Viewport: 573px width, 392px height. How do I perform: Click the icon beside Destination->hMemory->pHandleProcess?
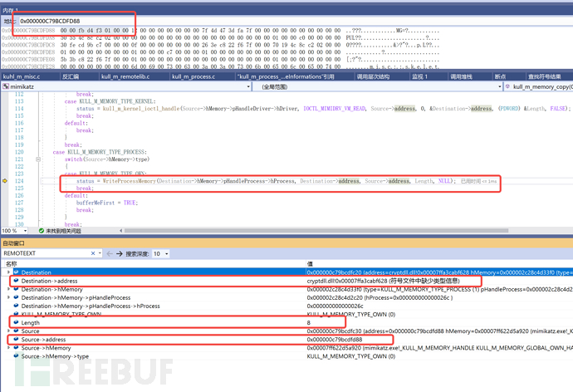[16, 297]
